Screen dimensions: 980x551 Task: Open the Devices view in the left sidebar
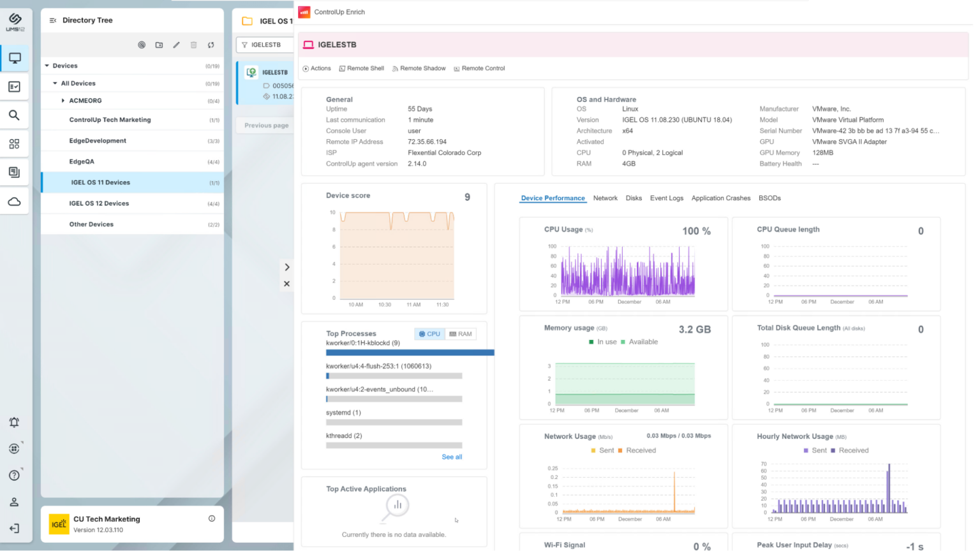pyautogui.click(x=14, y=57)
